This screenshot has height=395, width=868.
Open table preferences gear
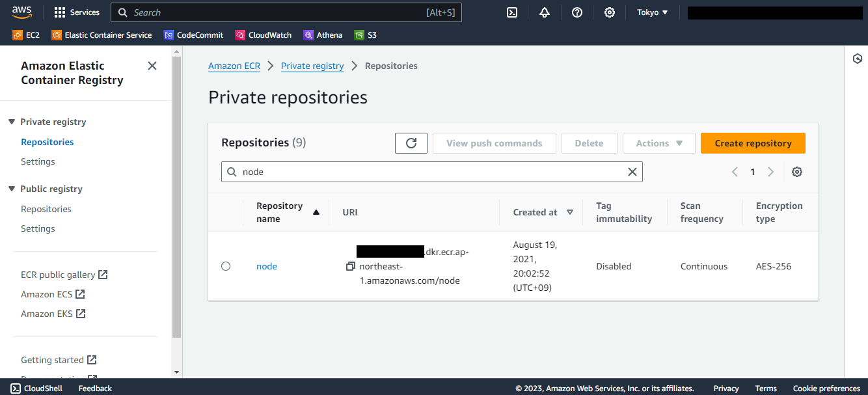point(797,172)
